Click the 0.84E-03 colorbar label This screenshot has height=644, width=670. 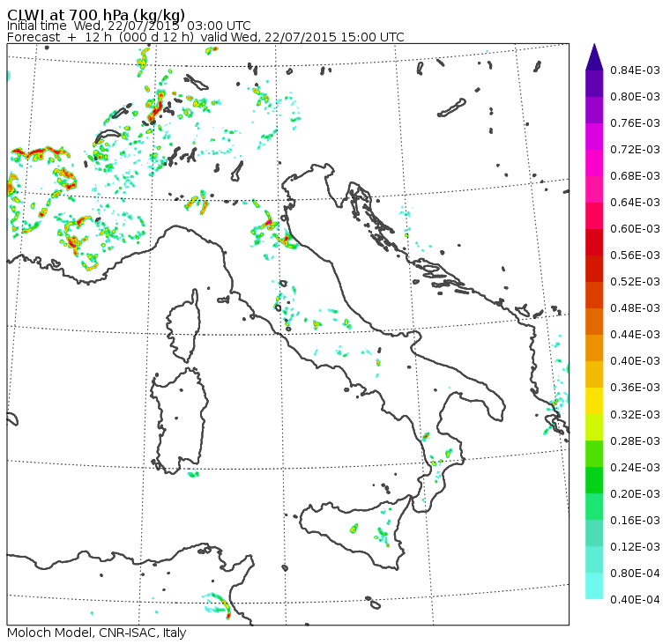point(635,70)
